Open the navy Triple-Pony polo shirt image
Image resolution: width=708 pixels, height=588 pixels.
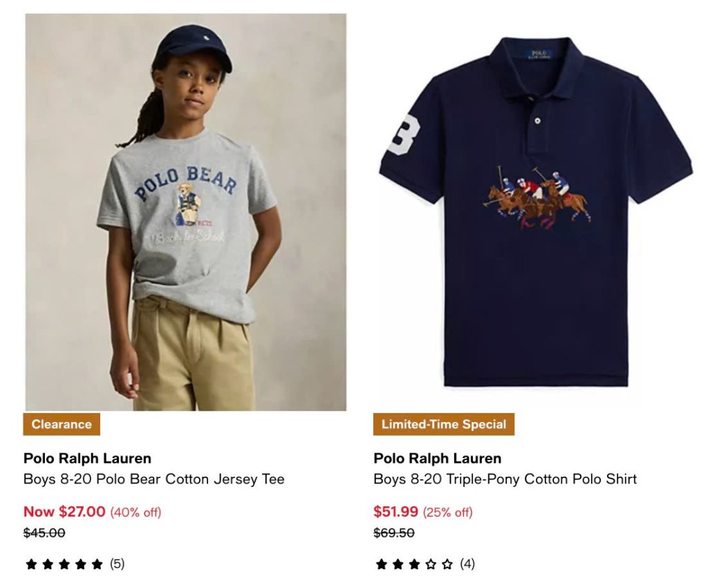click(536, 212)
